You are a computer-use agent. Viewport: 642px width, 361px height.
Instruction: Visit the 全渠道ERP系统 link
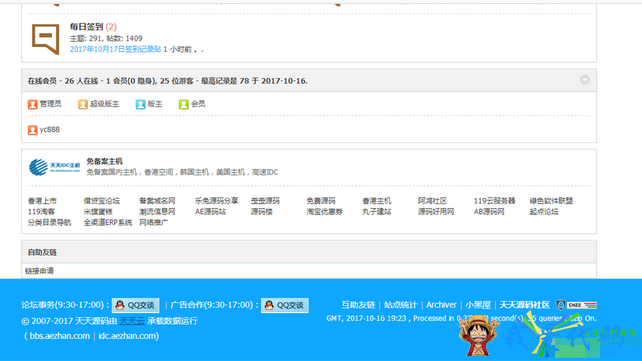108,223
